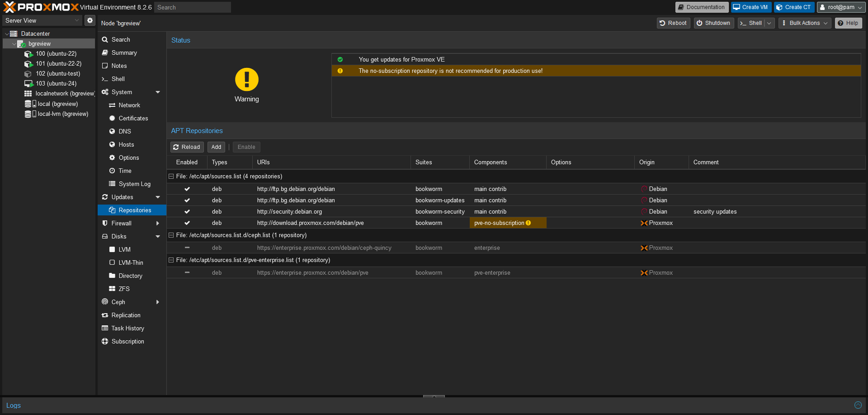
Task: Select the disabled ceph-quincy row dash
Action: (x=187, y=248)
